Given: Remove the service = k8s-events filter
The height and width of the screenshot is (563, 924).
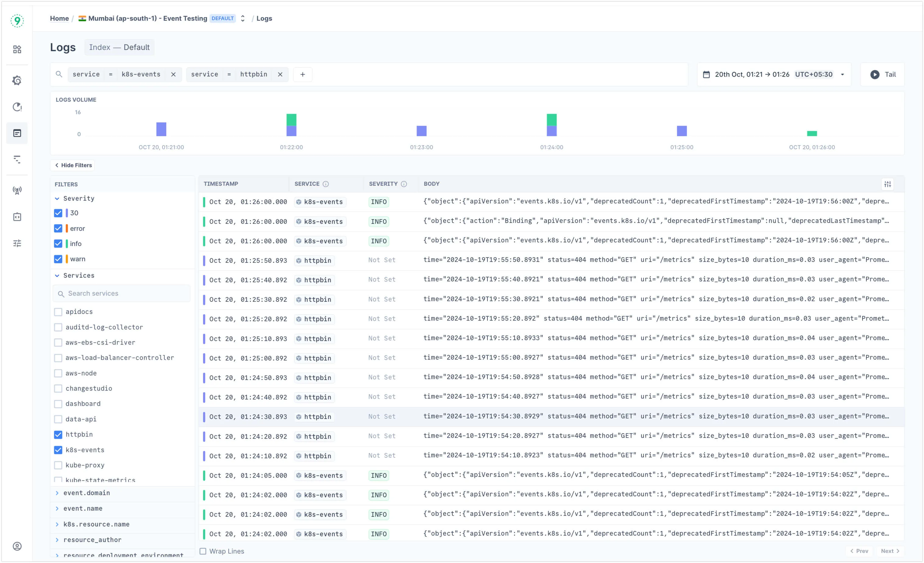Looking at the screenshot, I should tap(173, 74).
